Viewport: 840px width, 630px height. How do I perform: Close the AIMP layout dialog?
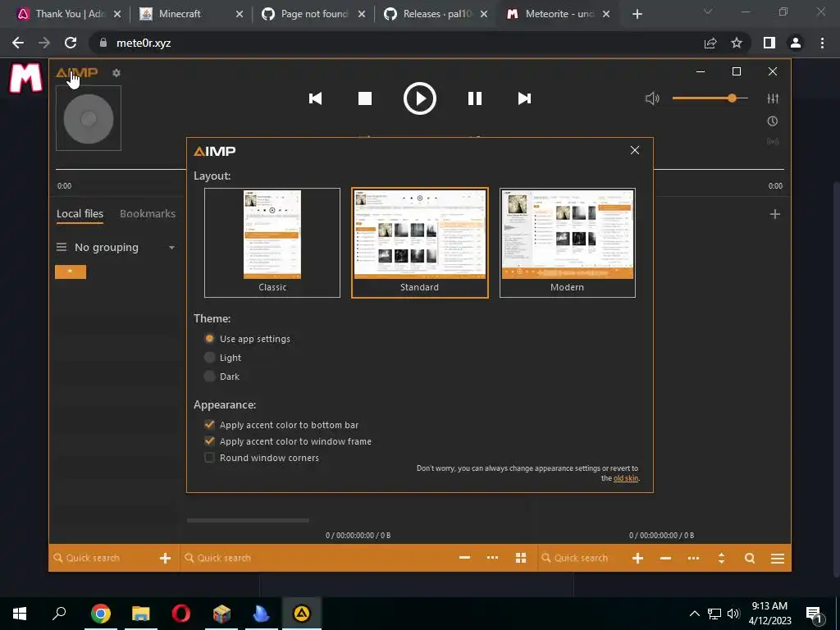click(x=635, y=150)
